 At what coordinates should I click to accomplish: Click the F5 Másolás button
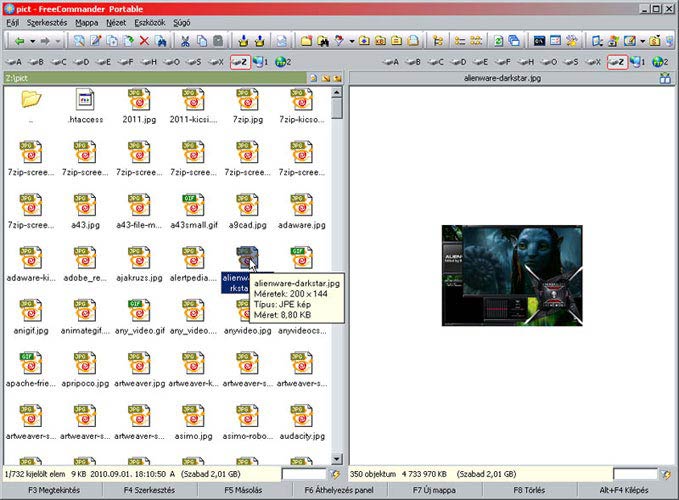[x=244, y=490]
